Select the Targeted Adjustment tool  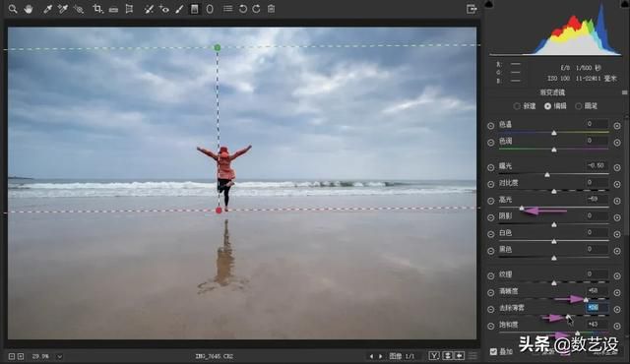[79, 9]
